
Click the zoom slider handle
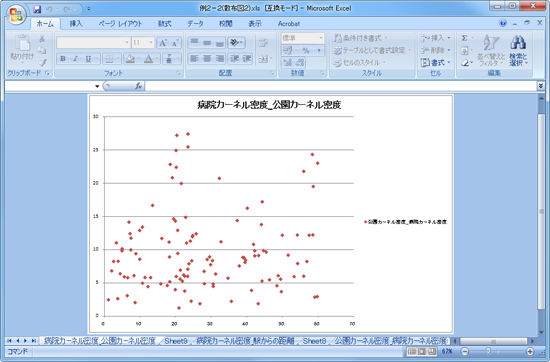coord(488,351)
